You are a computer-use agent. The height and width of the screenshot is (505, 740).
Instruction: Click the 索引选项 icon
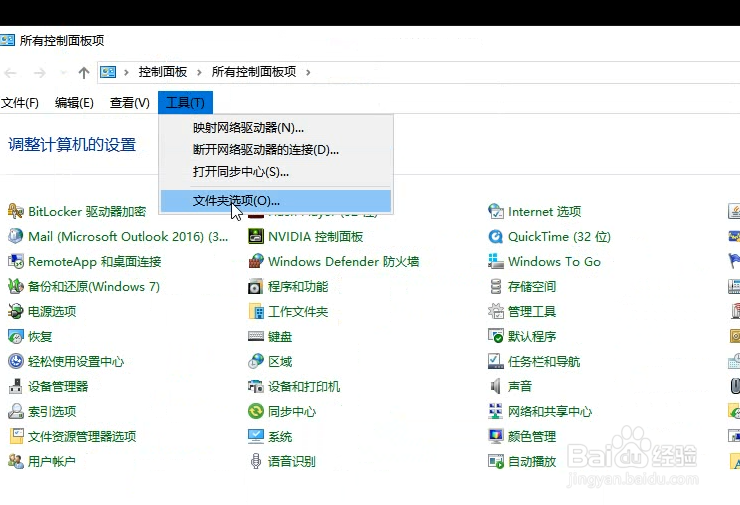pos(16,411)
